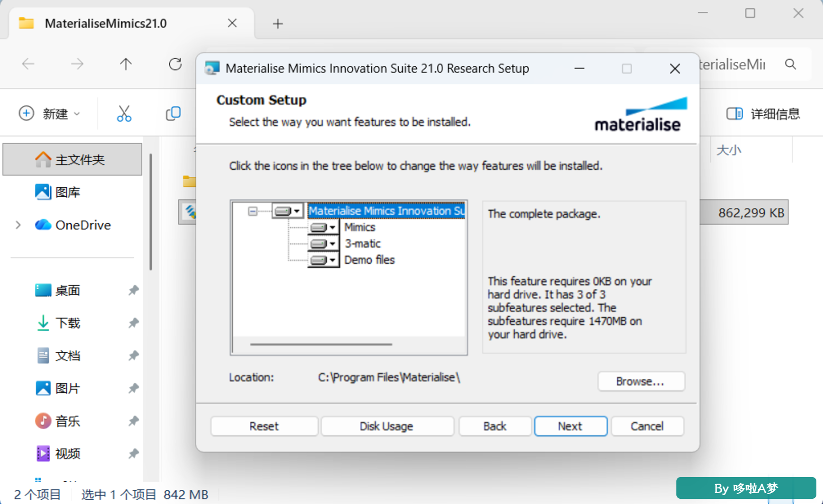Close the MaterialiseMimics21.0 tab

click(x=232, y=23)
